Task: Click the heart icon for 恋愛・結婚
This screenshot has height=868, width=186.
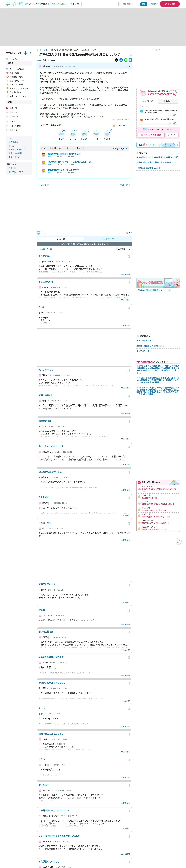Action: (x=7, y=73)
